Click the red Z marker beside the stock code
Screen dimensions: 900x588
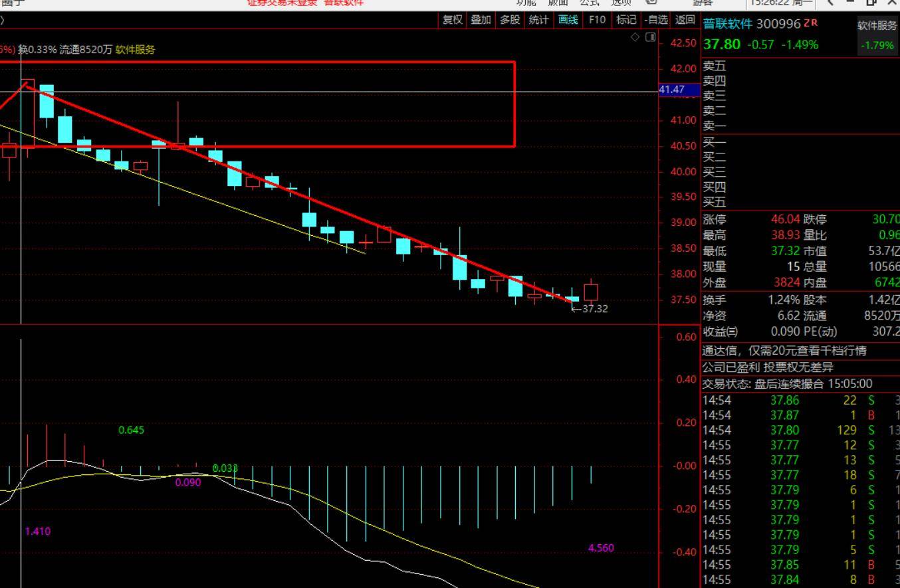tap(806, 23)
